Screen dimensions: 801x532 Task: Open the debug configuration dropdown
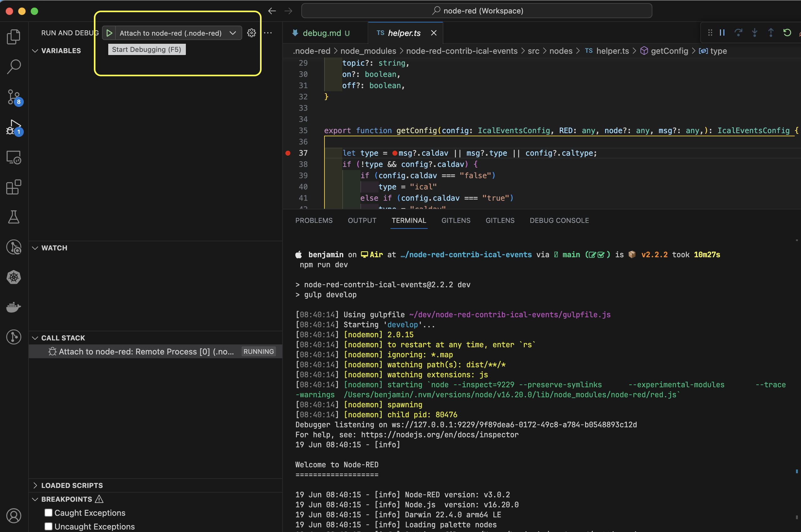(x=234, y=33)
